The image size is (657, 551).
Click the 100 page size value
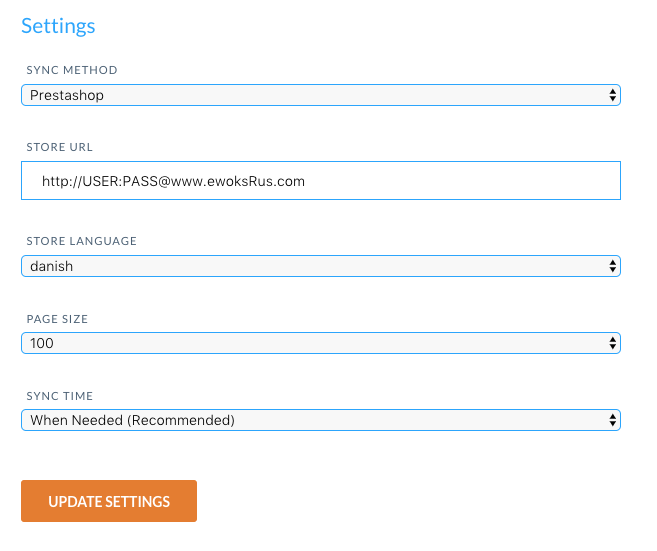[x=42, y=343]
